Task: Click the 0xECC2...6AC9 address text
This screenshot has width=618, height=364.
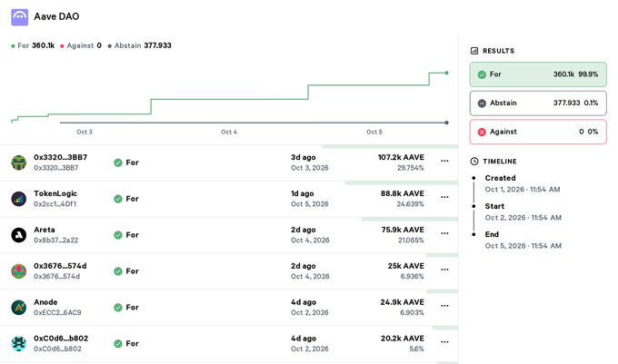Action: click(x=57, y=313)
